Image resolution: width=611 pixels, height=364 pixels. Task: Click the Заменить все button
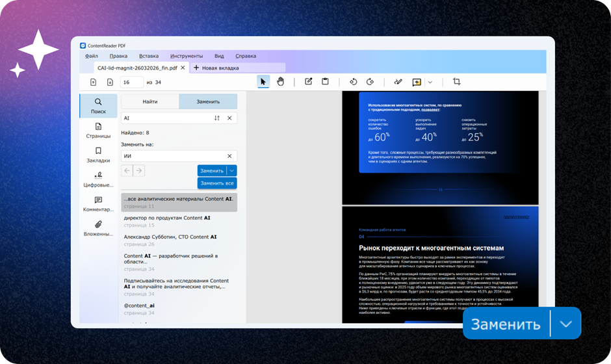pyautogui.click(x=217, y=183)
